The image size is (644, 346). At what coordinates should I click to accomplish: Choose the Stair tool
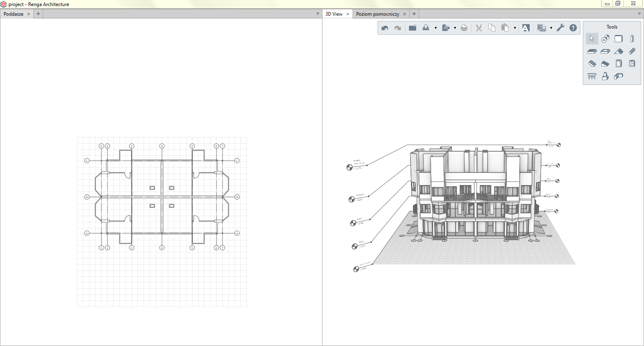click(x=592, y=64)
